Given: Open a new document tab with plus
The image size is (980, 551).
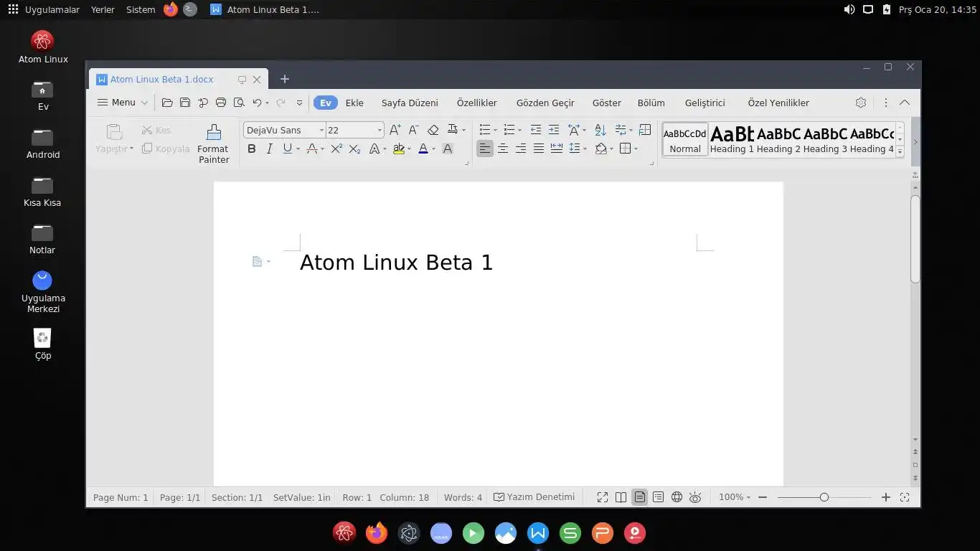Looking at the screenshot, I should [284, 79].
